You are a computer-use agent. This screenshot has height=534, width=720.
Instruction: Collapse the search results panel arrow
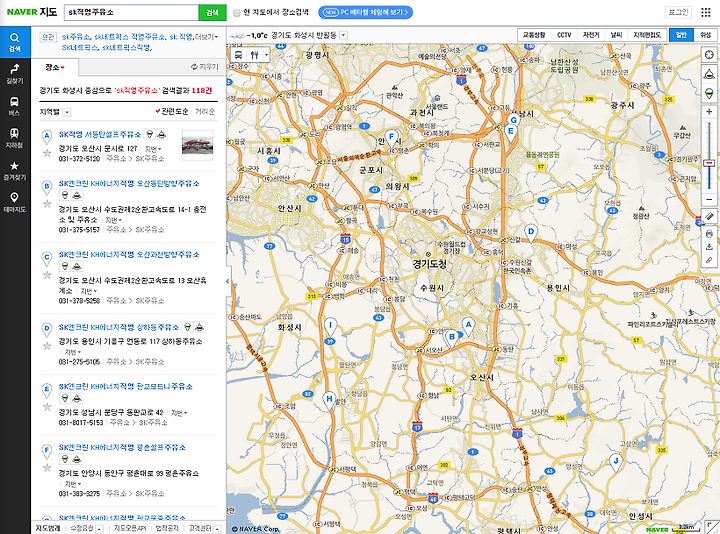[x=228, y=281]
